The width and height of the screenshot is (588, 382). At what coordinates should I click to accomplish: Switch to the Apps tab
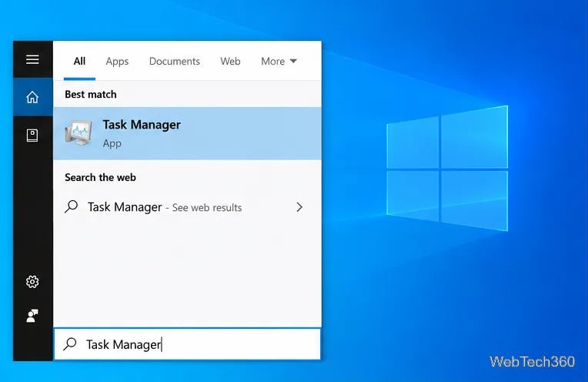(x=117, y=61)
